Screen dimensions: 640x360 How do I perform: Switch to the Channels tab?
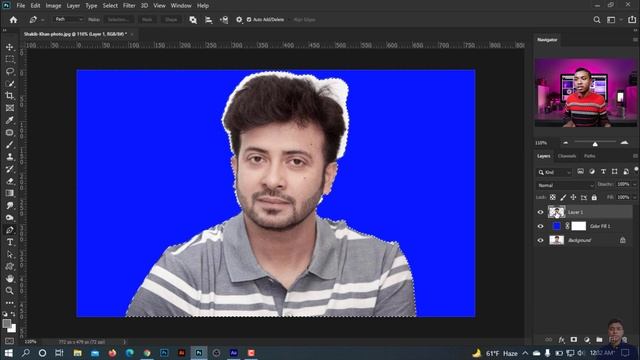tap(567, 156)
